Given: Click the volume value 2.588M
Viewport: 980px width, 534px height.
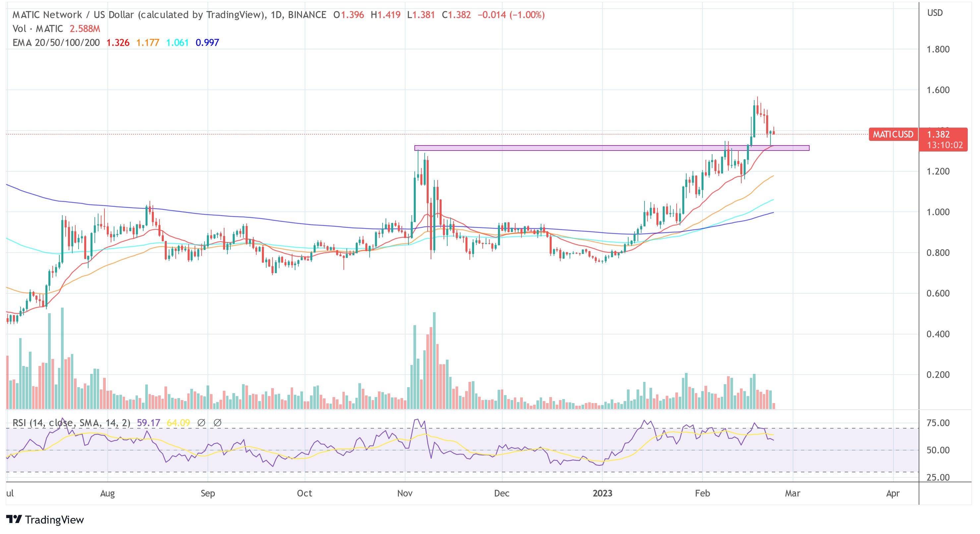Looking at the screenshot, I should (x=85, y=29).
